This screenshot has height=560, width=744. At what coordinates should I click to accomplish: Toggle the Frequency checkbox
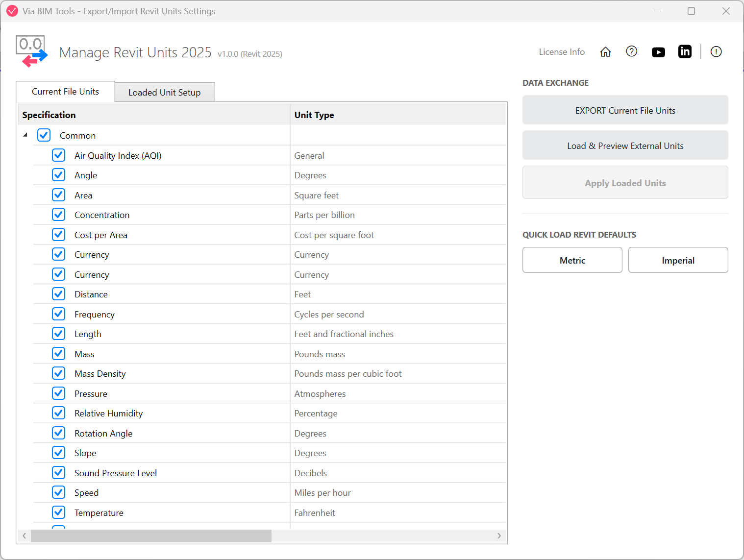pos(58,314)
